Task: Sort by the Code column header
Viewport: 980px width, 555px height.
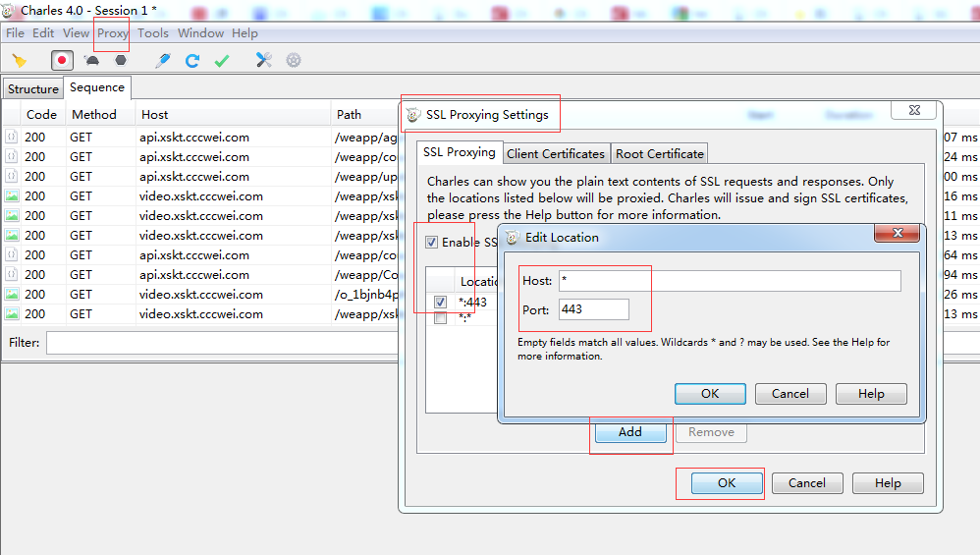Action: coord(41,114)
